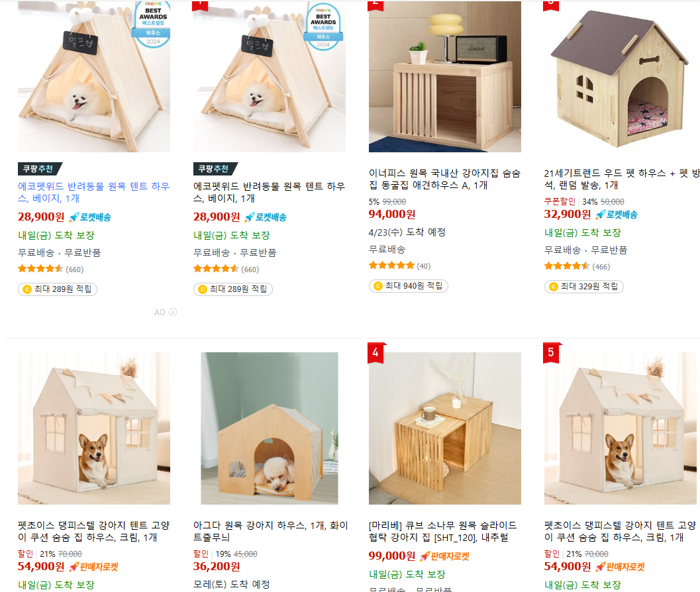Open 아그다 원목 강아지 하우스 product title
Viewport: 700px width, 592px height.
coord(271,531)
